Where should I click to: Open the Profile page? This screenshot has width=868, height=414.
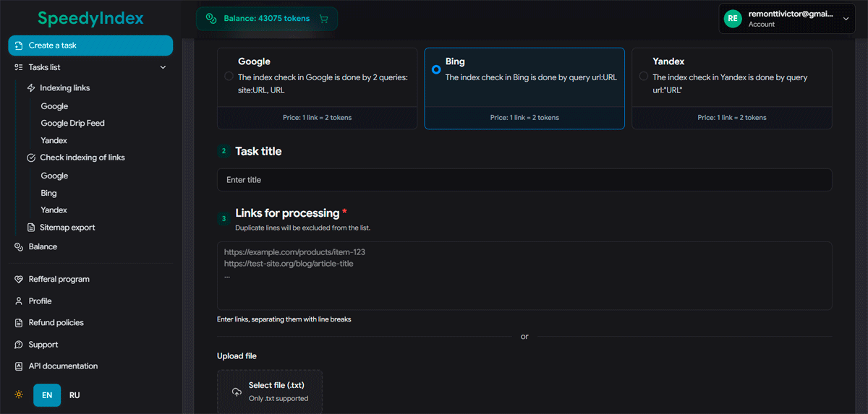tap(40, 301)
